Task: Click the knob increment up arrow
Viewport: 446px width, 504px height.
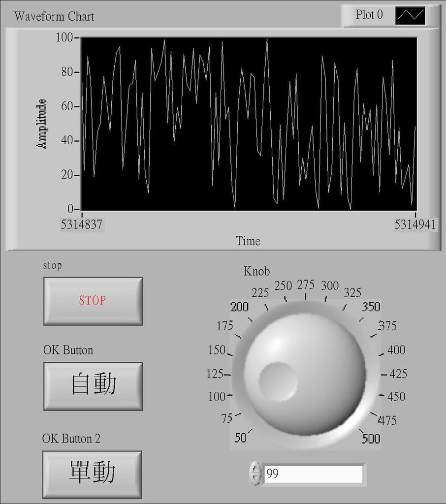Action: click(255, 468)
